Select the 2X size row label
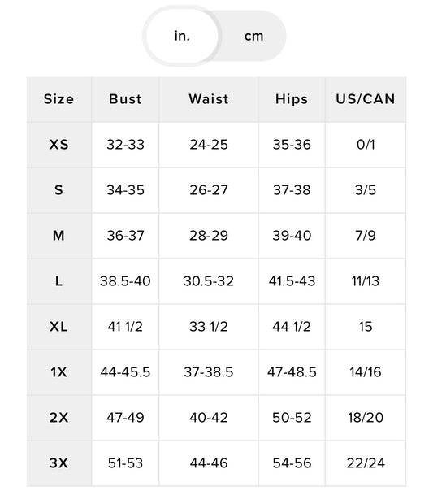The image size is (433, 504). (x=58, y=418)
